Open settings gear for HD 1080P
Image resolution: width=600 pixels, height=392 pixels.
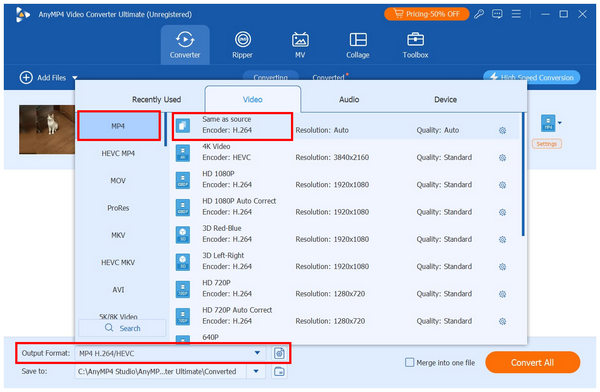502,185
